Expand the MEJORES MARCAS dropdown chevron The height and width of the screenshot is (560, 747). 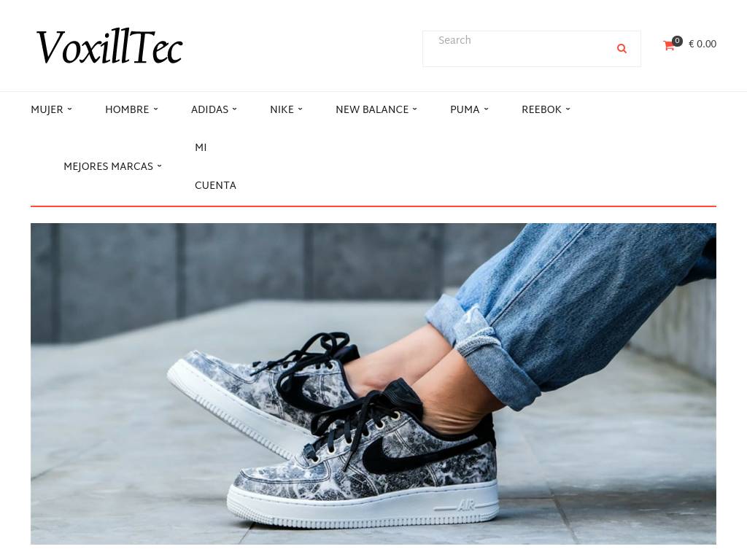(159, 166)
